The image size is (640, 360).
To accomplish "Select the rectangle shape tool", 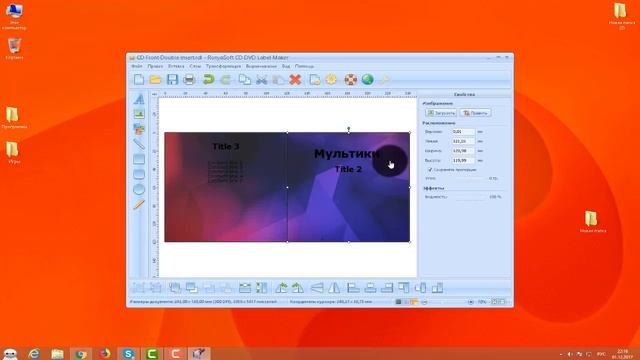I will pyautogui.click(x=139, y=159).
